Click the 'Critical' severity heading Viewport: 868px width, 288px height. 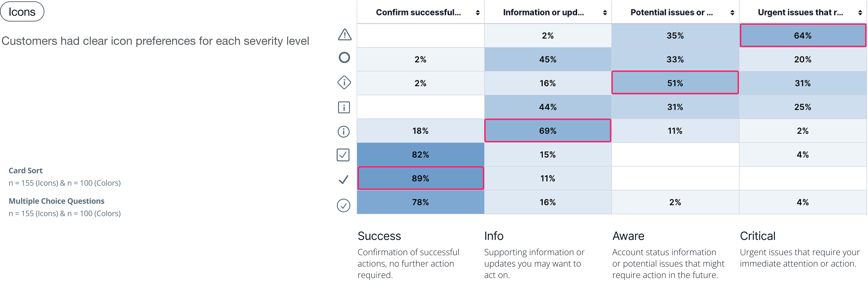pyautogui.click(x=758, y=236)
